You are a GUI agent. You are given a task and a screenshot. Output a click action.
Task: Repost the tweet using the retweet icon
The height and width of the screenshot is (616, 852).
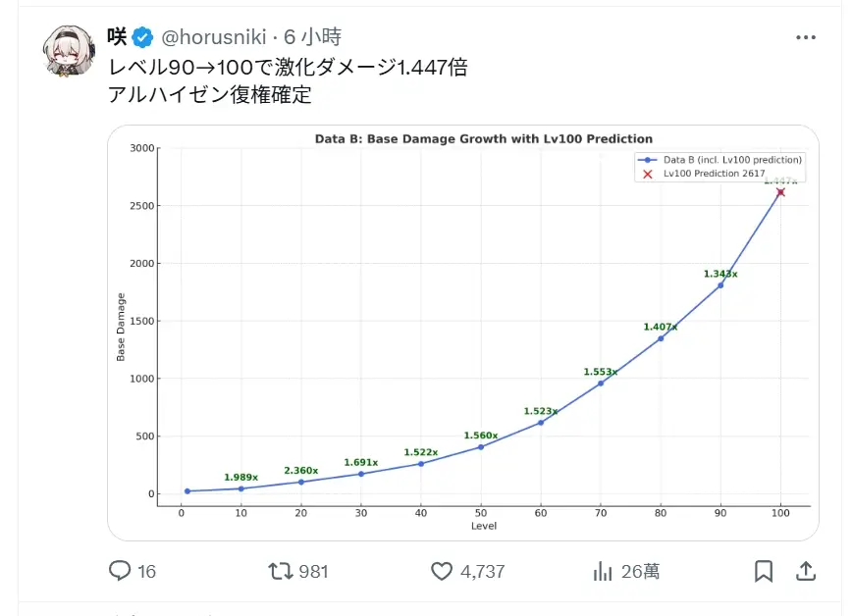pos(281,571)
